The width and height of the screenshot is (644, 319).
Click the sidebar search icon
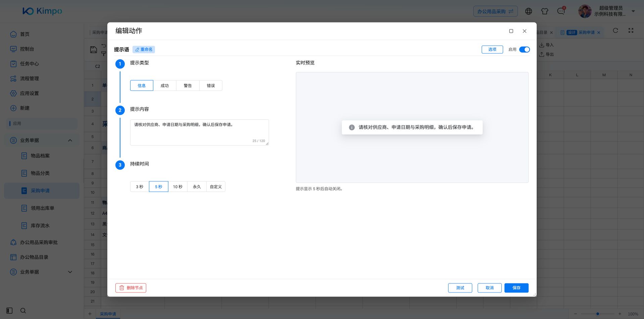click(x=23, y=311)
